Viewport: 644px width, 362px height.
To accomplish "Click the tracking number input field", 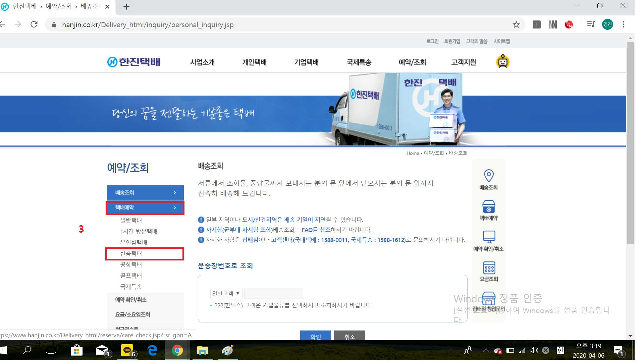I will pos(273,293).
